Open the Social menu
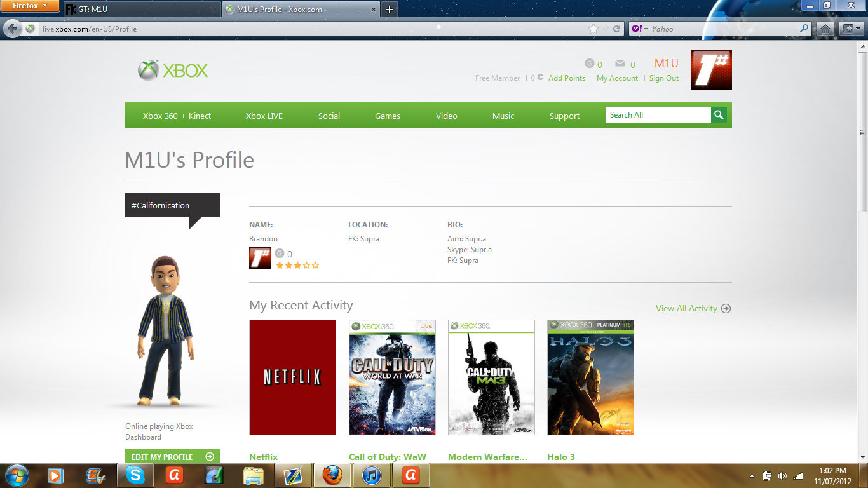 pyautogui.click(x=329, y=116)
